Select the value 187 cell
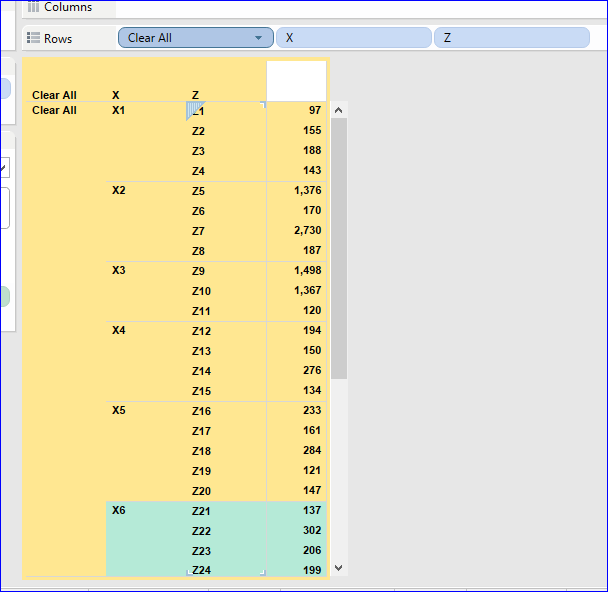Viewport: 608px width, 592px height. coord(312,250)
